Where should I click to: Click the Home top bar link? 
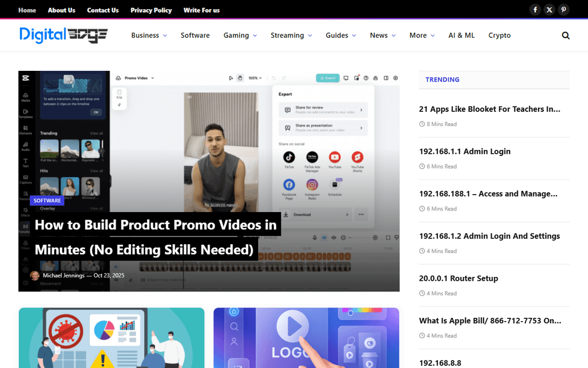pyautogui.click(x=27, y=10)
